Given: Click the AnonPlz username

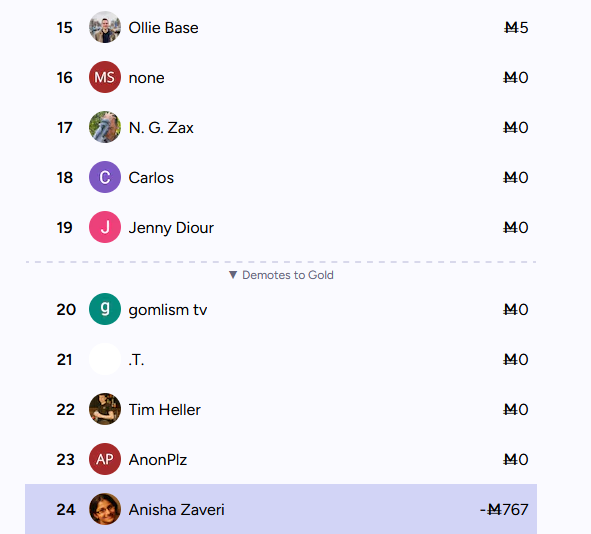Looking at the screenshot, I should coord(158,460).
